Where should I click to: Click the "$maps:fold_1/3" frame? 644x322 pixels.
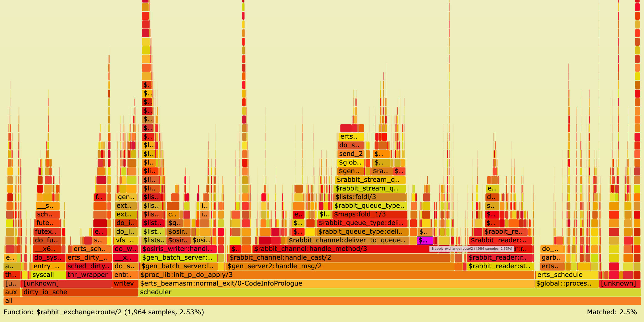tap(359, 214)
